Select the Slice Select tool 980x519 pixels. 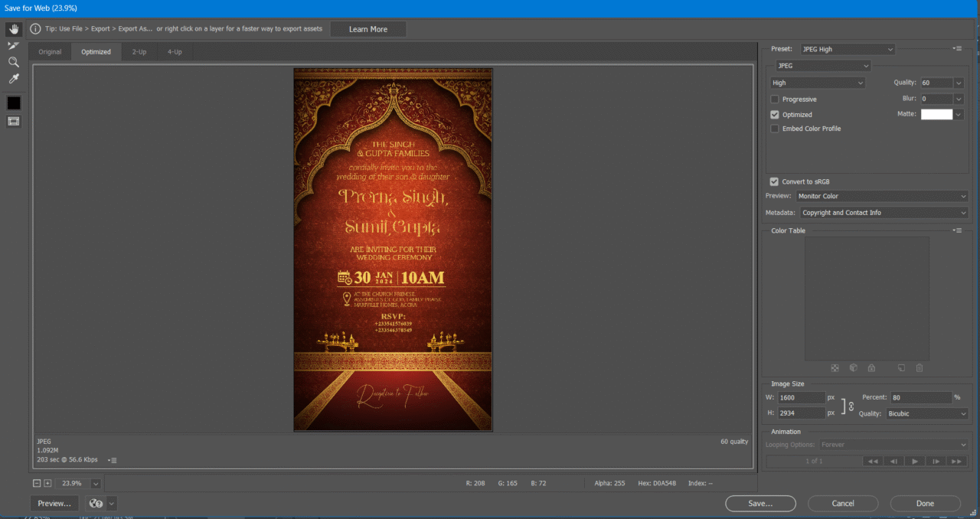[13, 45]
